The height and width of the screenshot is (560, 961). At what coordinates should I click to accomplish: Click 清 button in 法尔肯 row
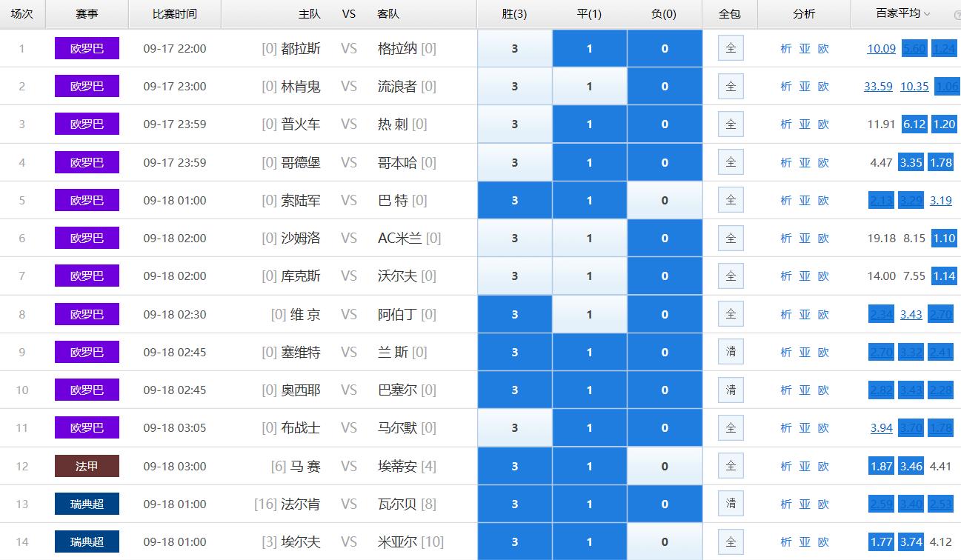pyautogui.click(x=731, y=504)
